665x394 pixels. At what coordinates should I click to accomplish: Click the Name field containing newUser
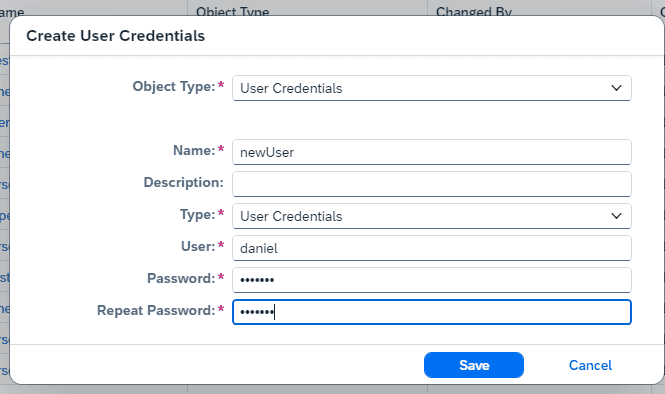pyautogui.click(x=432, y=152)
